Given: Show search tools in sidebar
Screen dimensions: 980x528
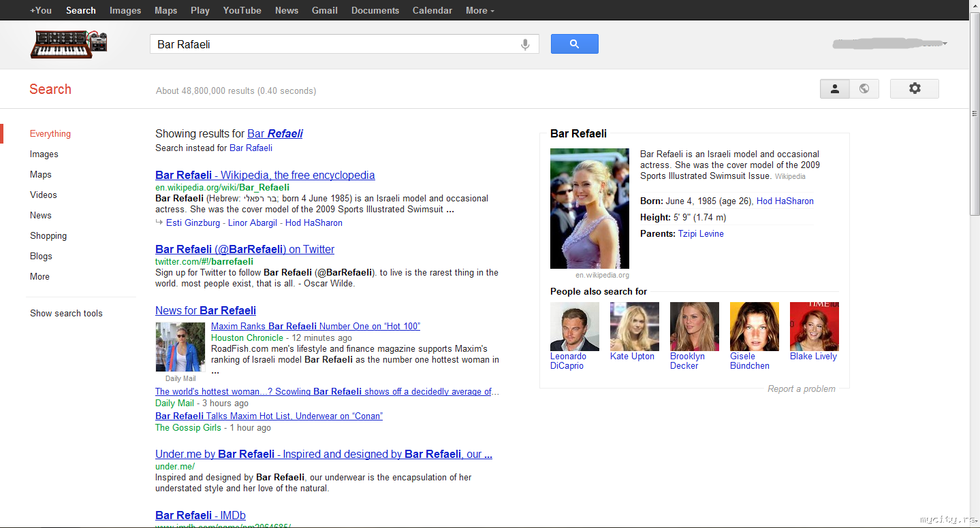Looking at the screenshot, I should [x=66, y=313].
